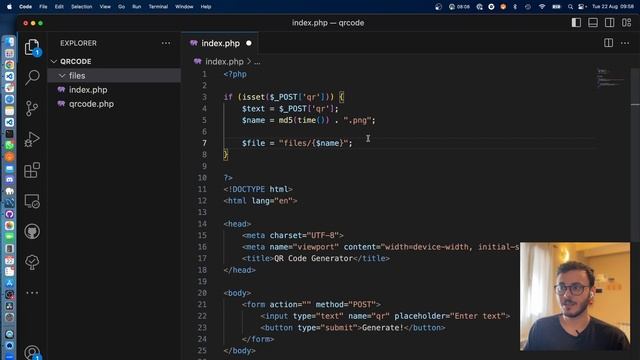640x360 pixels.
Task: Open the Extensions view
Action: [x=32, y=170]
